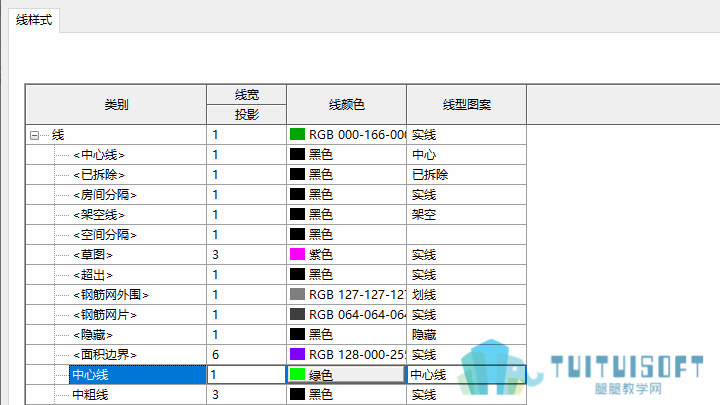Select the <空间分隔> tree row
This screenshot has width=720, height=405.
[105, 235]
